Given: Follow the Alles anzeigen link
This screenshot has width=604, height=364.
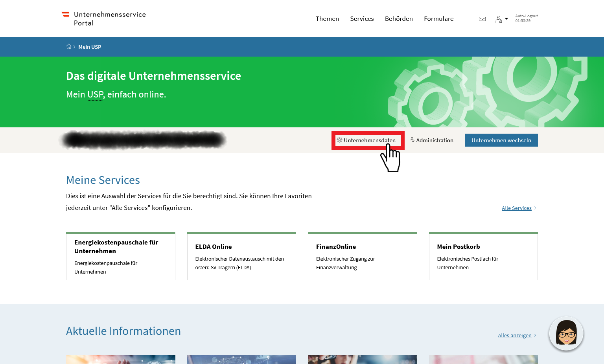Looking at the screenshot, I should point(514,335).
